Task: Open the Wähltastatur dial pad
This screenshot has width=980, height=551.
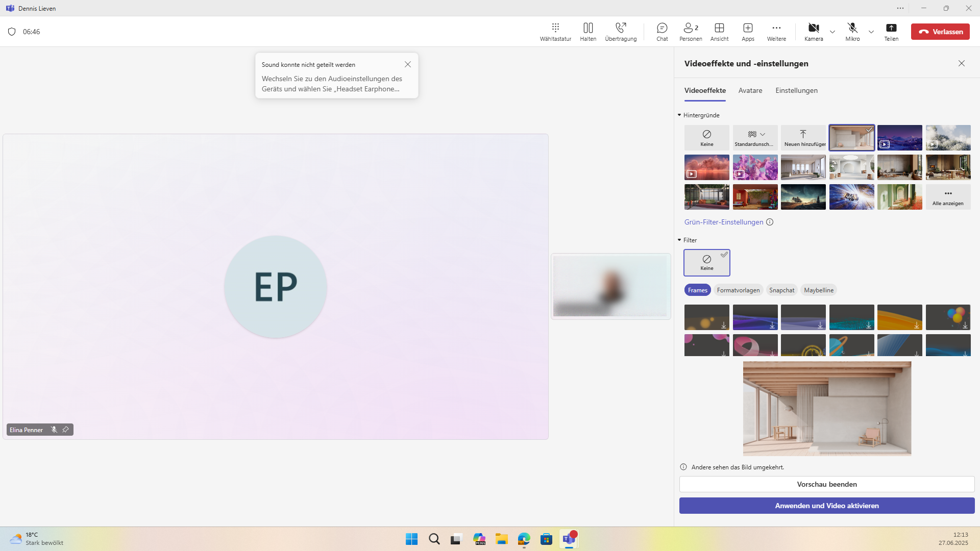Action: coord(555,31)
